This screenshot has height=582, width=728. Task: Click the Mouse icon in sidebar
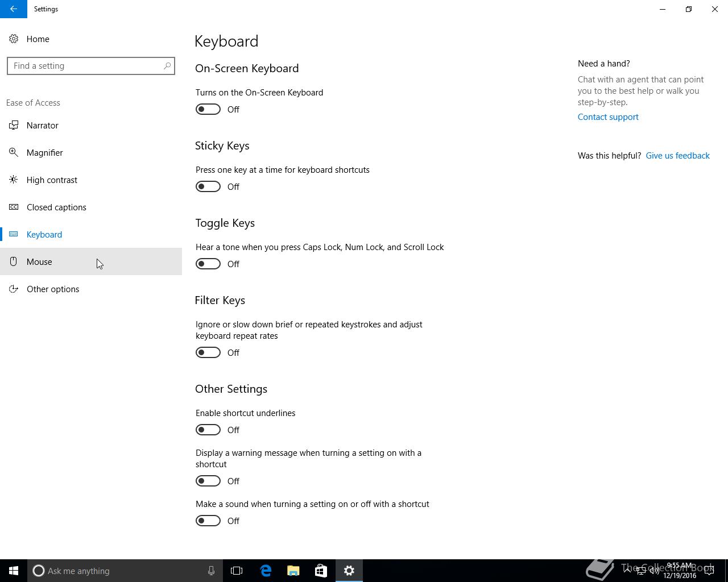pos(14,261)
